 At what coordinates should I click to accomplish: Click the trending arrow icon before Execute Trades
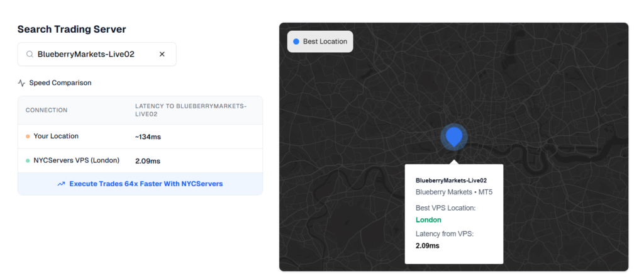pos(61,184)
